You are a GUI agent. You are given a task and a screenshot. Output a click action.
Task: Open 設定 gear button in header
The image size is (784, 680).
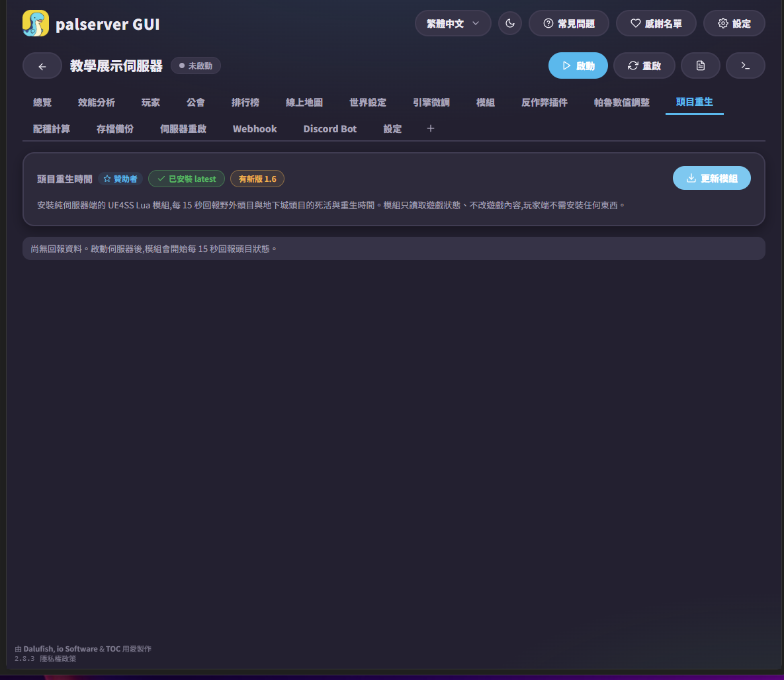(x=734, y=24)
